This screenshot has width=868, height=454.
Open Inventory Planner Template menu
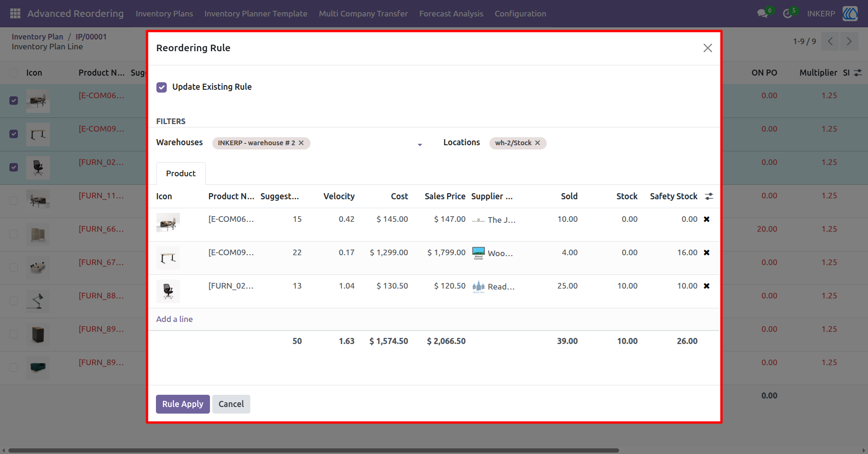(x=256, y=14)
